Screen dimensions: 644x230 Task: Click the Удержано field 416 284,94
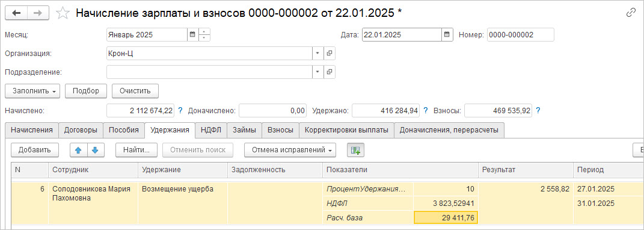point(385,110)
